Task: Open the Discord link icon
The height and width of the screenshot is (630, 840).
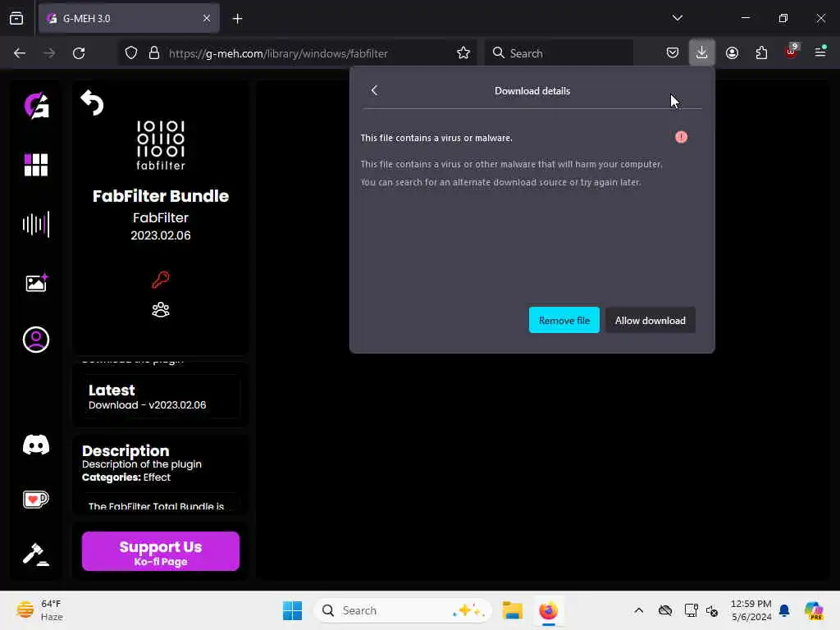Action: tap(36, 445)
